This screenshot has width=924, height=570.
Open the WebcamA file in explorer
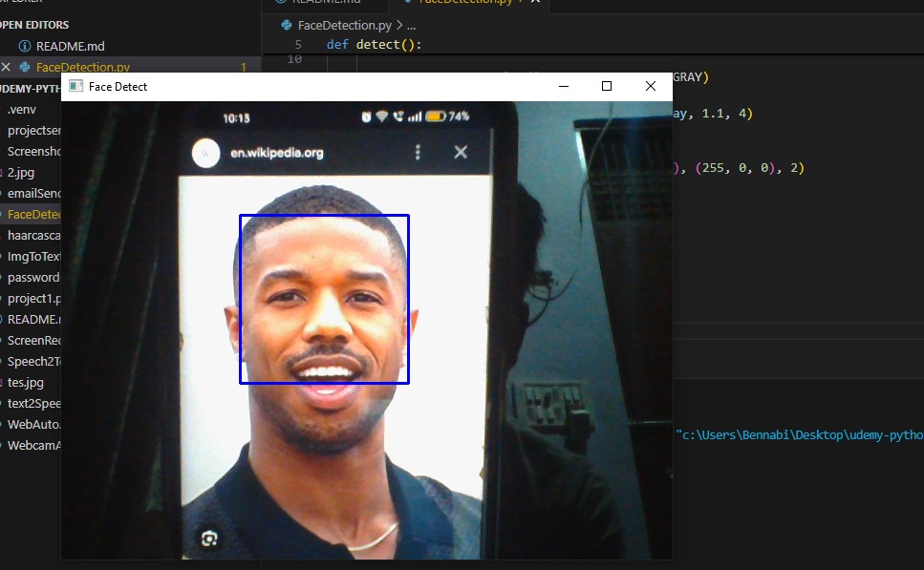click(x=33, y=445)
